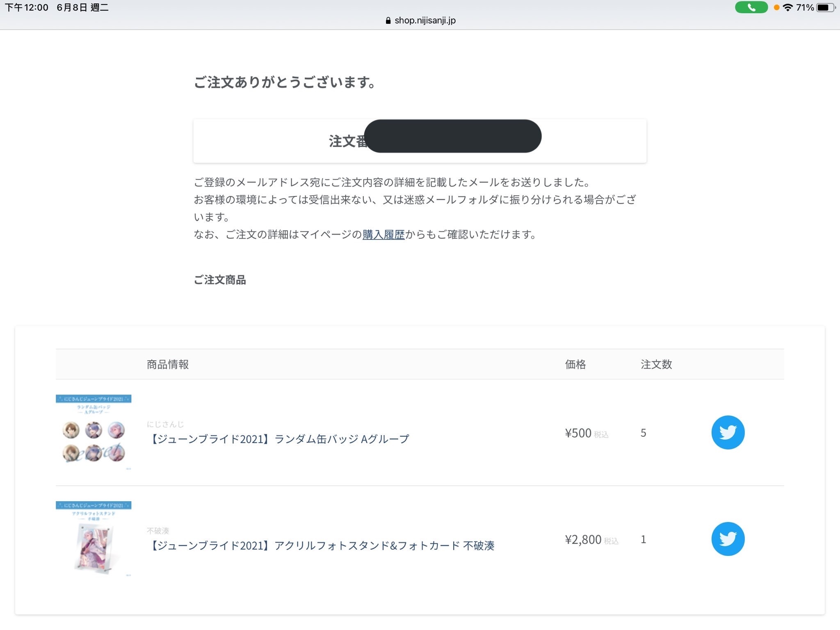Select the 価格 column header
840x630 pixels.
[x=575, y=364]
